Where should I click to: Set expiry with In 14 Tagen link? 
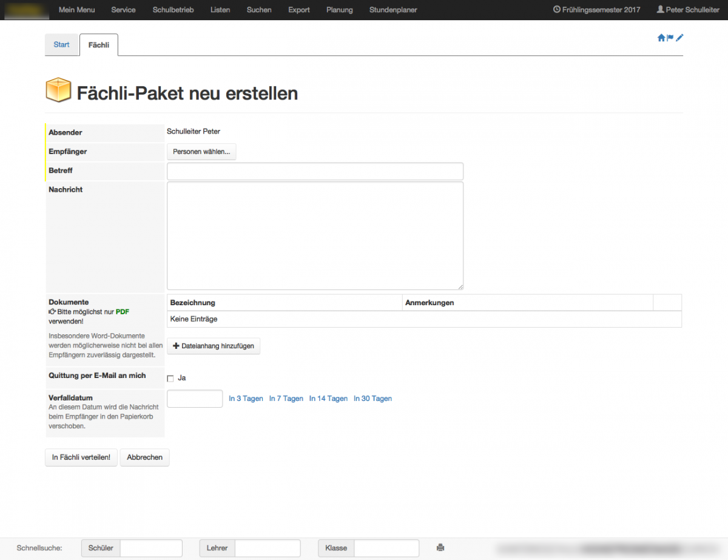pos(328,399)
